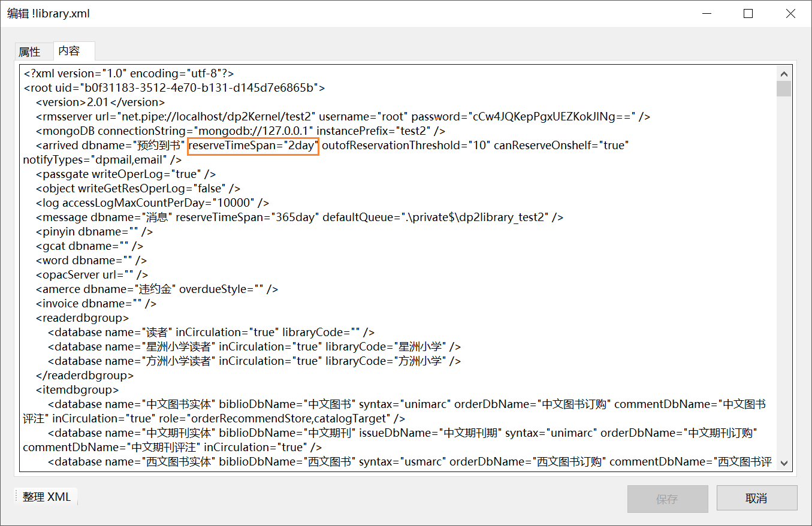Click the object writeGetResOperLog line
The width and height of the screenshot is (812, 526).
[x=138, y=188]
